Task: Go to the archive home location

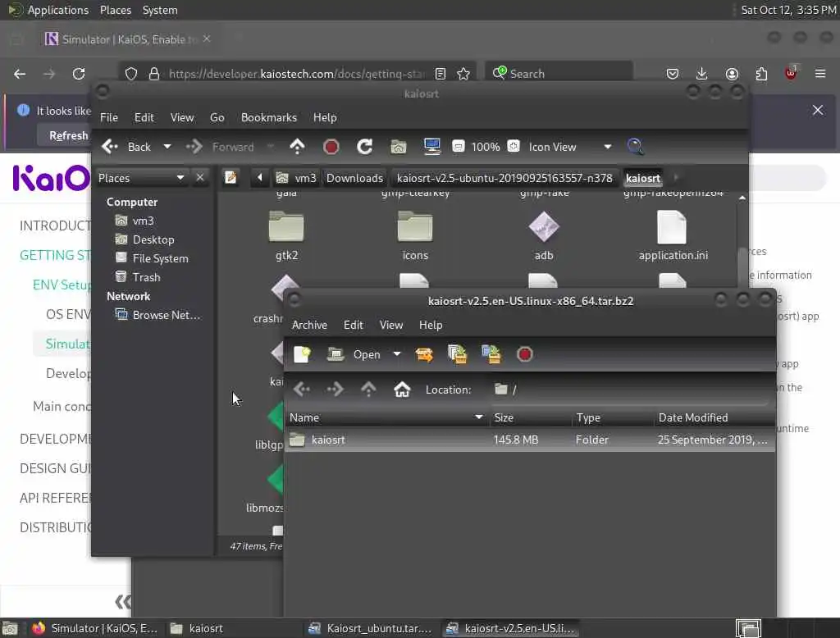Action: point(402,390)
